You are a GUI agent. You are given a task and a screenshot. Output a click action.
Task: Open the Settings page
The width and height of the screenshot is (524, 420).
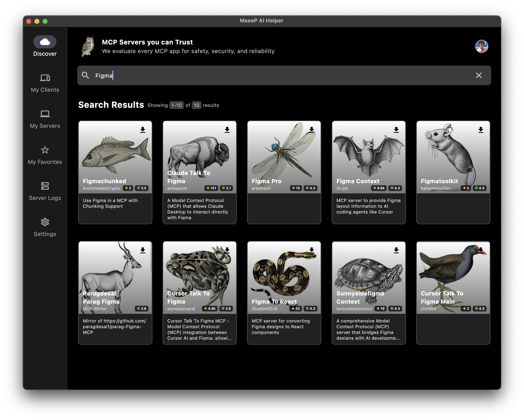[45, 227]
